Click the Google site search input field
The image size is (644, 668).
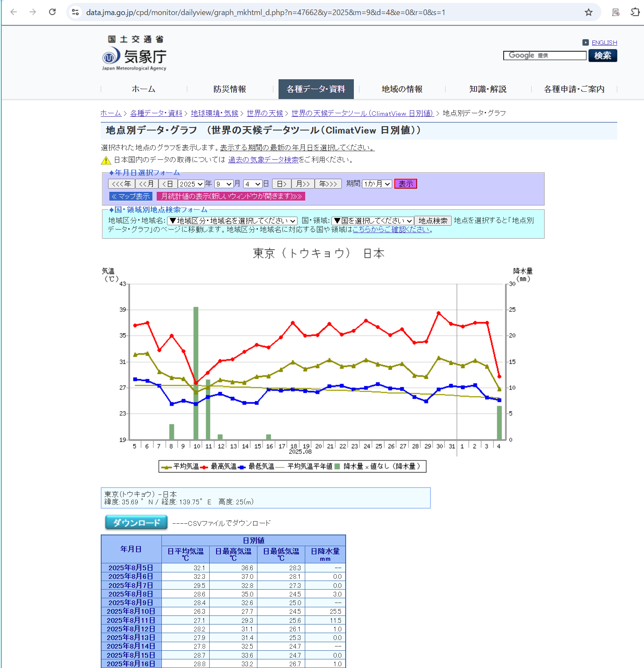545,56
